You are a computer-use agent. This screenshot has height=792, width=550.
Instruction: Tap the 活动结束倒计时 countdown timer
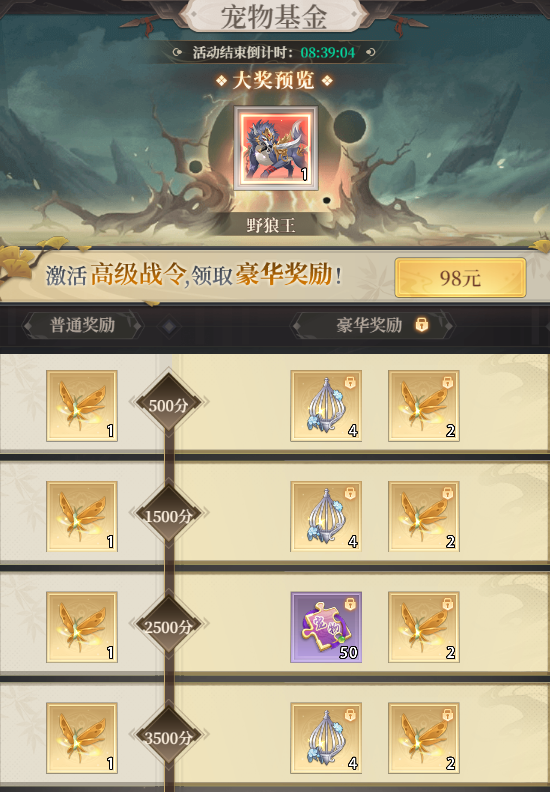coord(328,53)
